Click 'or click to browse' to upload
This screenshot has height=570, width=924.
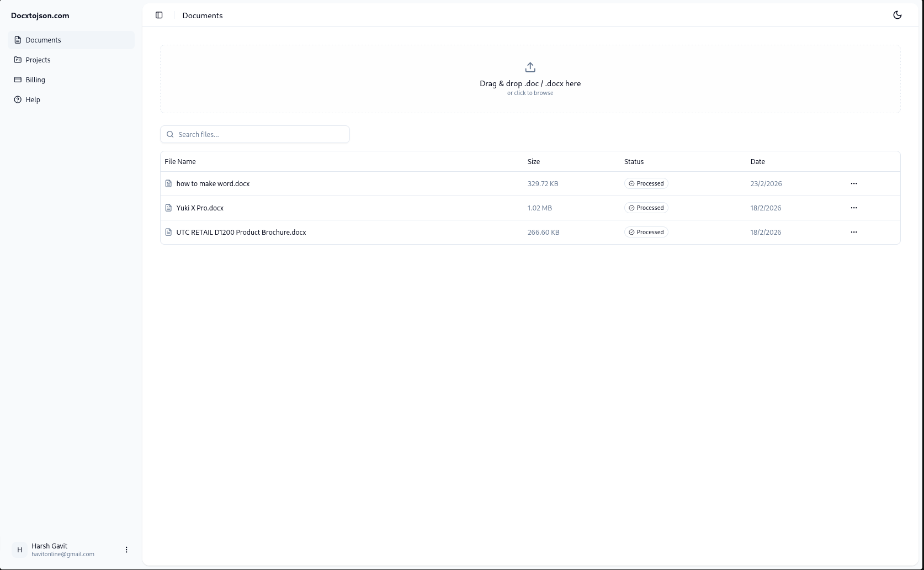click(x=529, y=93)
